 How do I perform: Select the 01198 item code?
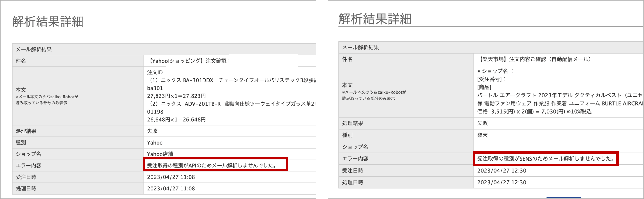coord(155,112)
